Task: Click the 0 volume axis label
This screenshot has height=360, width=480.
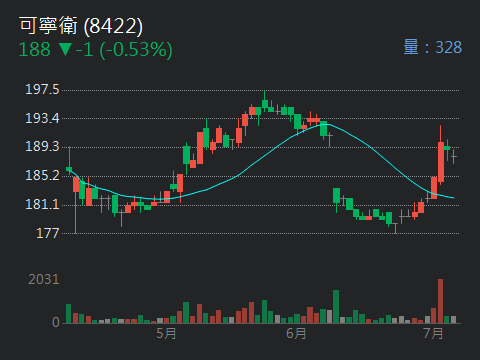Action: point(56,322)
